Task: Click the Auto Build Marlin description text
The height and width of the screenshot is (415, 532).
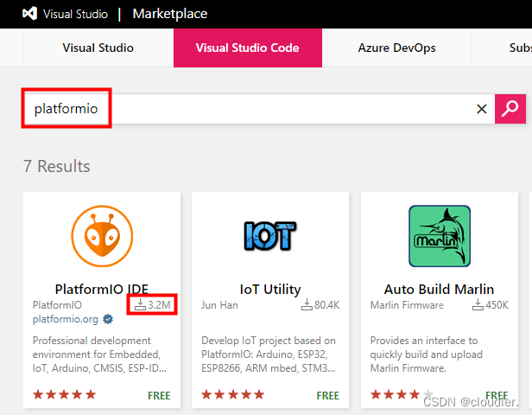Action: pos(426,354)
